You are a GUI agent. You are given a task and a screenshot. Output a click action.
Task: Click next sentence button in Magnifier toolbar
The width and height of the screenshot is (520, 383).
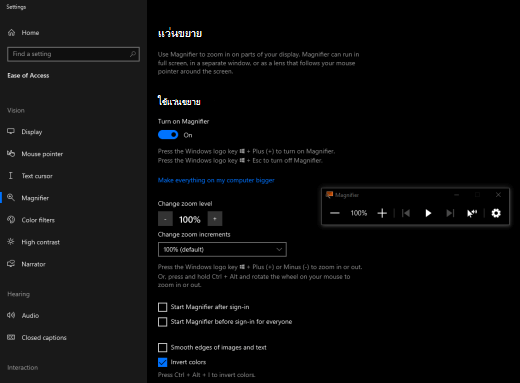pos(450,213)
